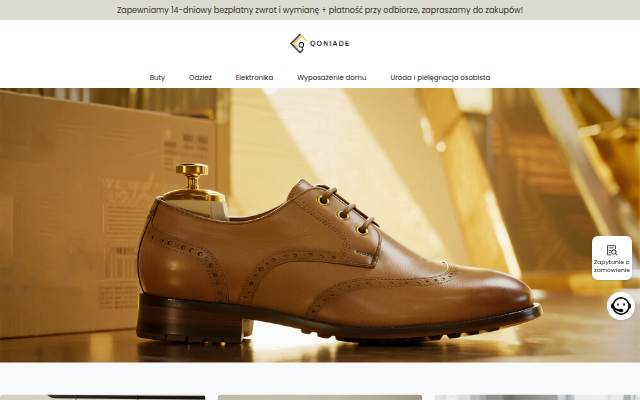Viewport: 640px width, 400px height.
Task: Open the Odzież menu
Action: [x=200, y=78]
